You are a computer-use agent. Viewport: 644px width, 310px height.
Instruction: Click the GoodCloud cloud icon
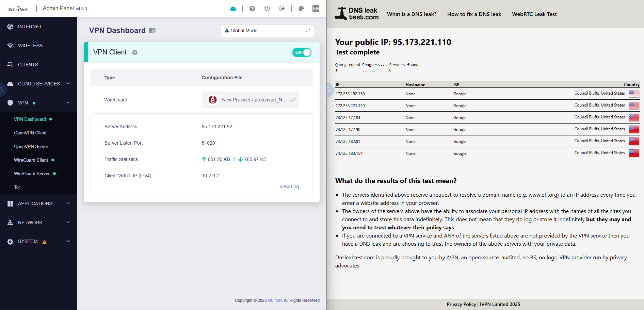point(233,9)
